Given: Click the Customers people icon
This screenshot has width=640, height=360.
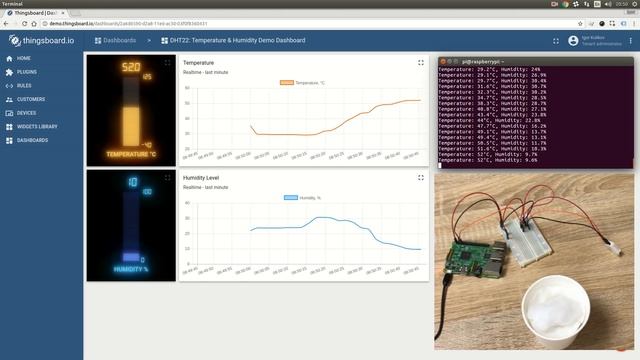Looking at the screenshot, I should tap(9, 100).
